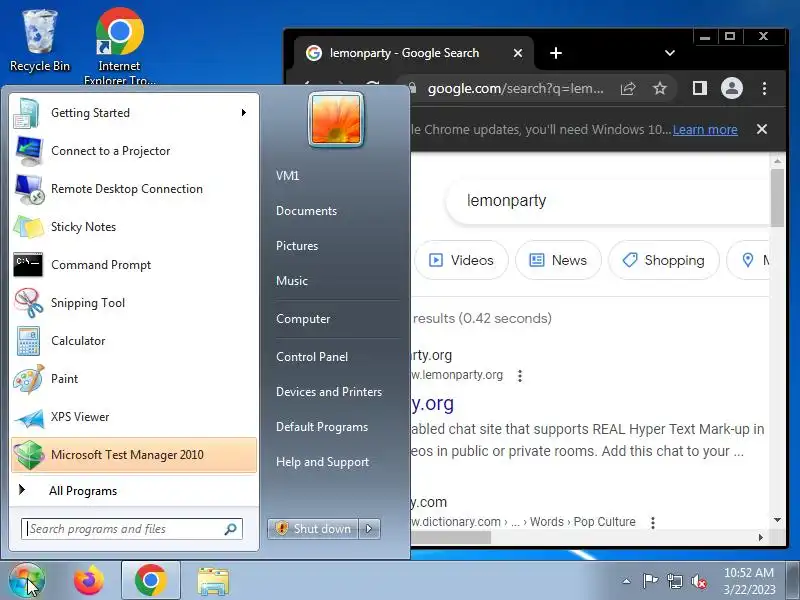Click Chrome vertical scrollbar down arrow
Image resolution: width=800 pixels, height=600 pixels.
[777, 520]
